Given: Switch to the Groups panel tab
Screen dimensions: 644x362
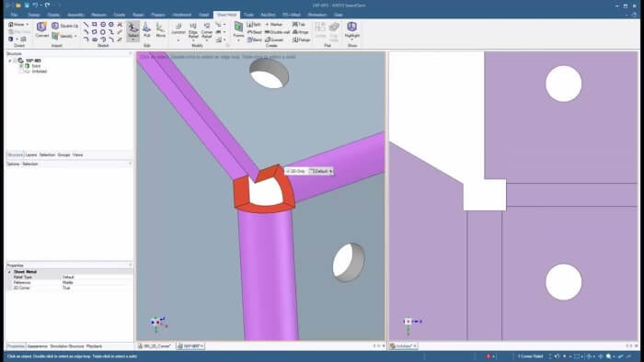Looking at the screenshot, I should pos(63,155).
